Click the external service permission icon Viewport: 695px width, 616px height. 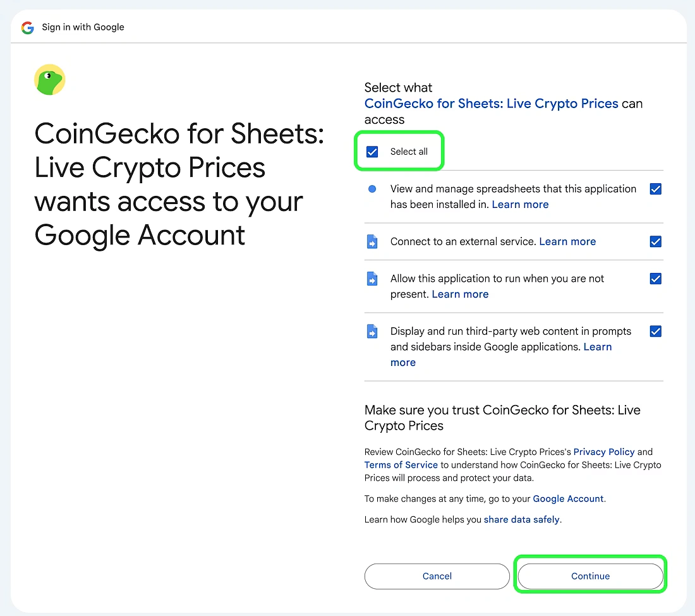pyautogui.click(x=372, y=241)
